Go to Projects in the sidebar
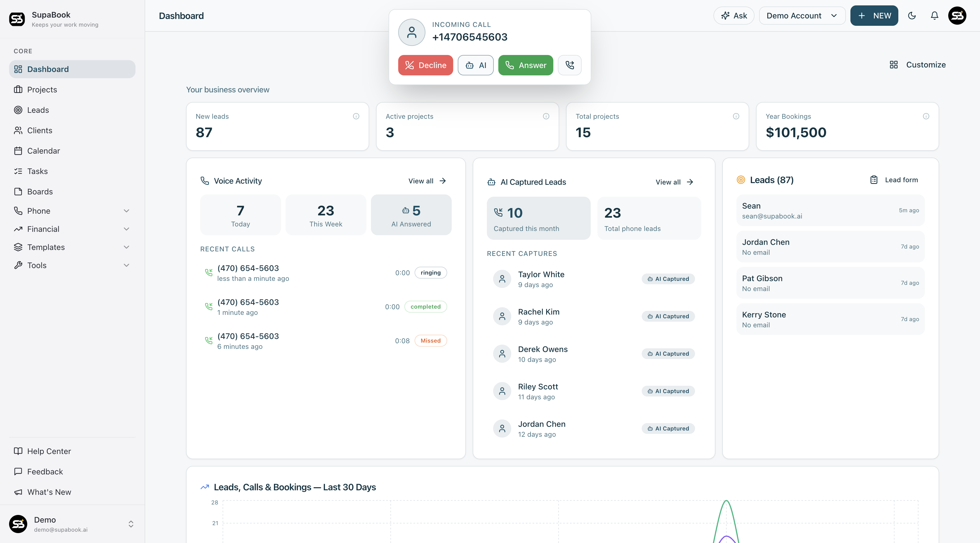This screenshot has width=980, height=543. (72, 90)
